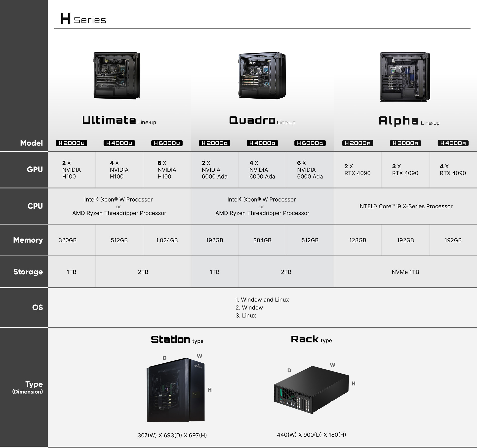Click the 192GB memory value under H4000A
The height and width of the screenshot is (448, 477).
453,240
